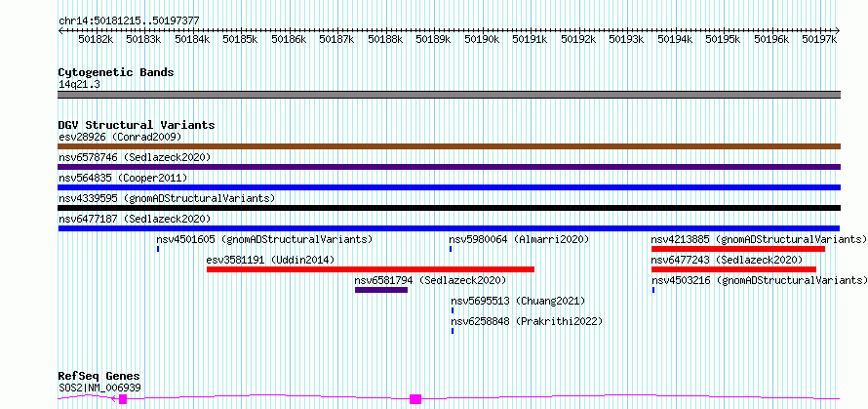The width and height of the screenshot is (868, 409).
Task: Click the small blue nsv4501605 variant marker
Action: [x=158, y=249]
